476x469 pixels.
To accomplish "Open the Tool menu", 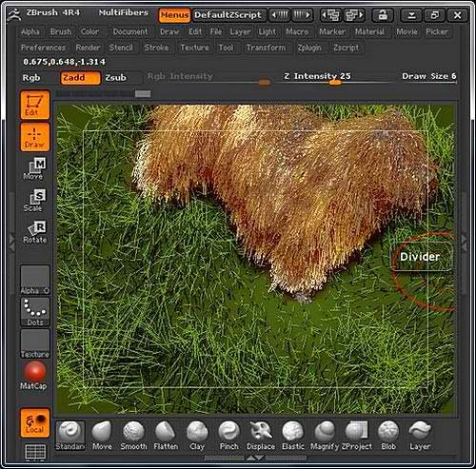I will [x=226, y=48].
